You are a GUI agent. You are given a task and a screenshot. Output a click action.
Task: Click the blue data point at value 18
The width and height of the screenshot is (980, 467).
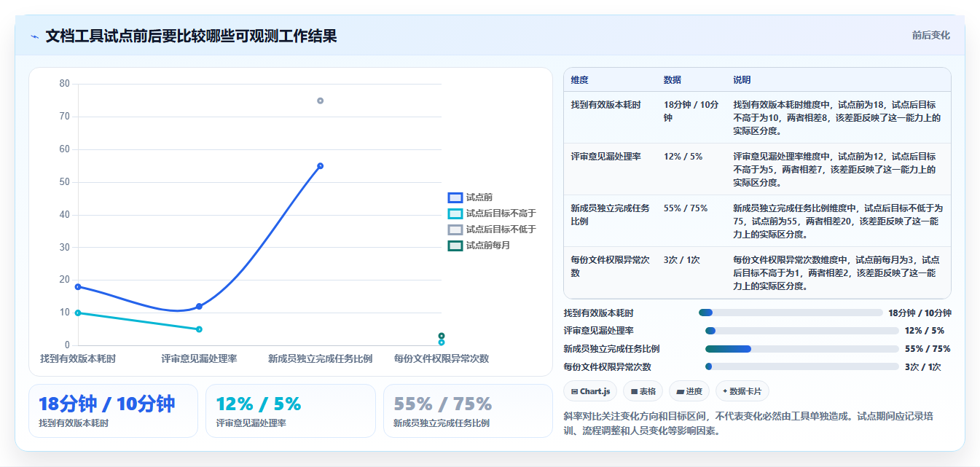coord(78,287)
